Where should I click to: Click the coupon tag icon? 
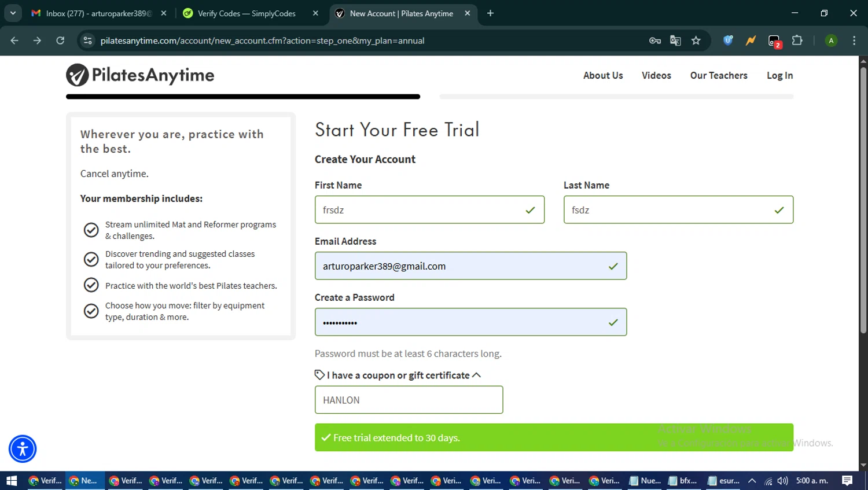319,375
